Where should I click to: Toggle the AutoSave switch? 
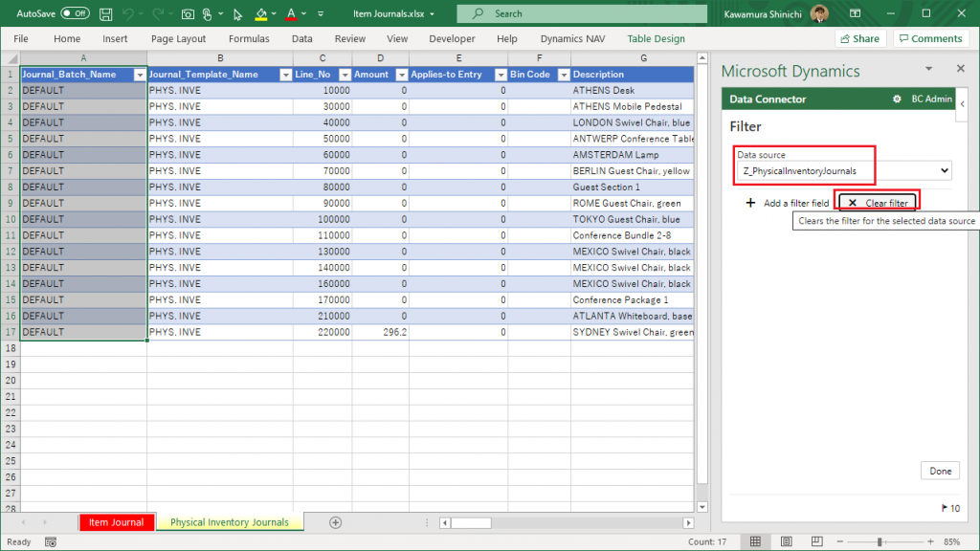(x=75, y=13)
